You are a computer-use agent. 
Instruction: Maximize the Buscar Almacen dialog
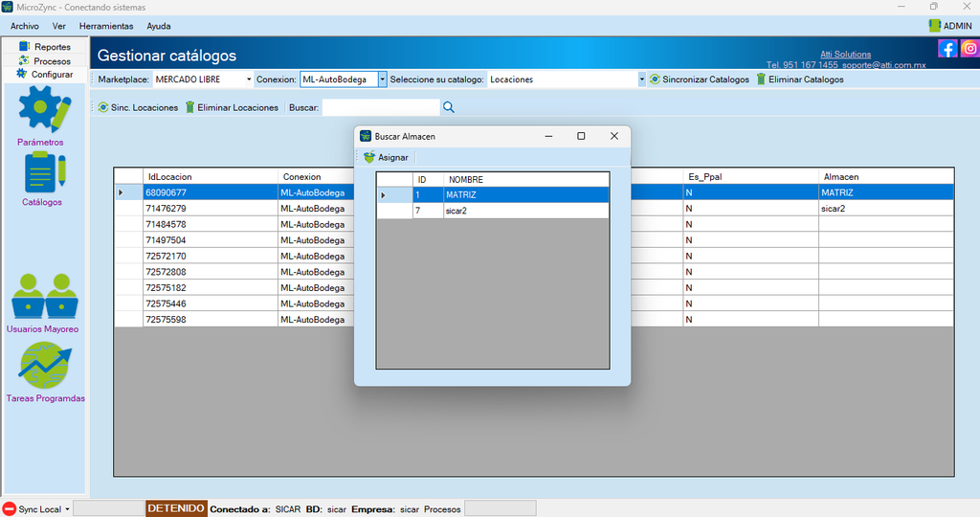pos(581,136)
